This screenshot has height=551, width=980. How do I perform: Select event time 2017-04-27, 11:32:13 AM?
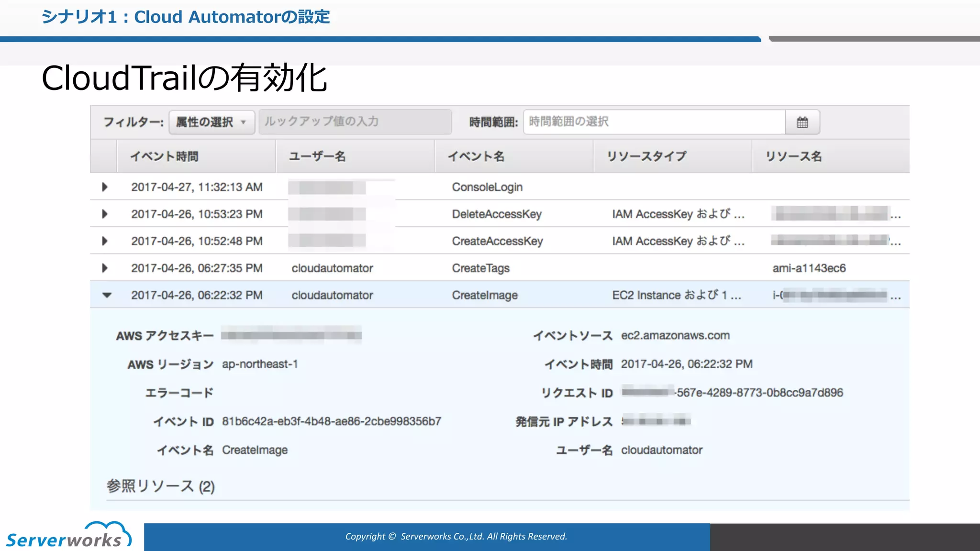click(197, 187)
